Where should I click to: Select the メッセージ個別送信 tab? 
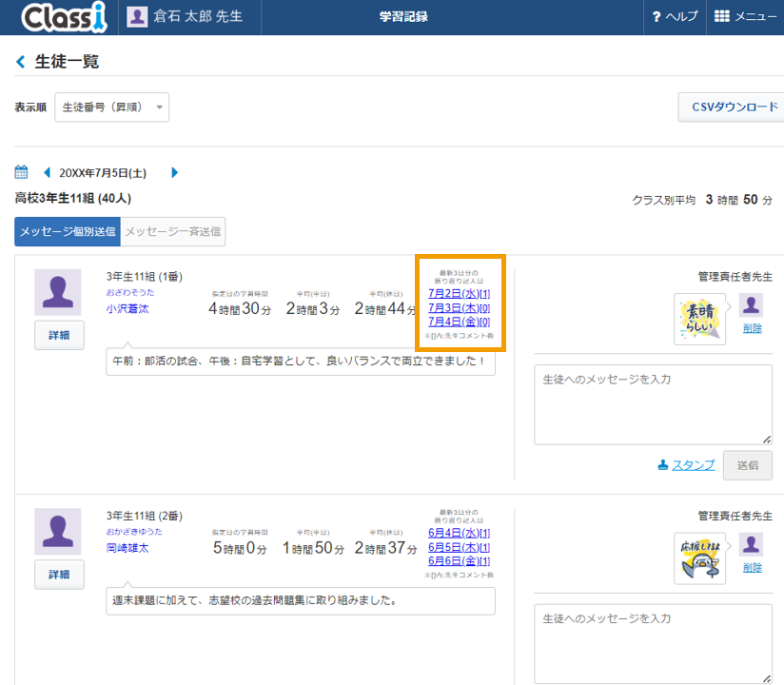pyautogui.click(x=68, y=231)
